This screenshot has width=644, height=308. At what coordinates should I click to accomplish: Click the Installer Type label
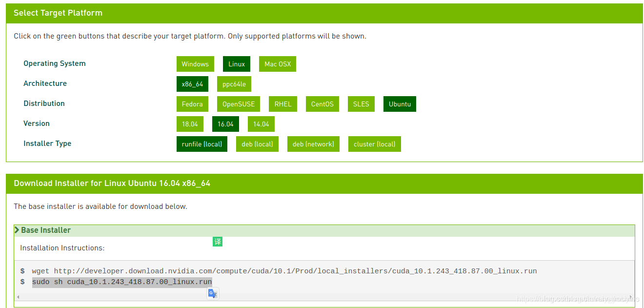tap(47, 144)
